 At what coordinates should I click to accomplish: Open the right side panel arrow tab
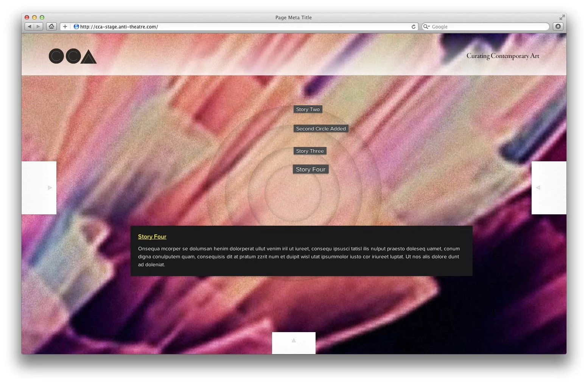click(x=549, y=188)
